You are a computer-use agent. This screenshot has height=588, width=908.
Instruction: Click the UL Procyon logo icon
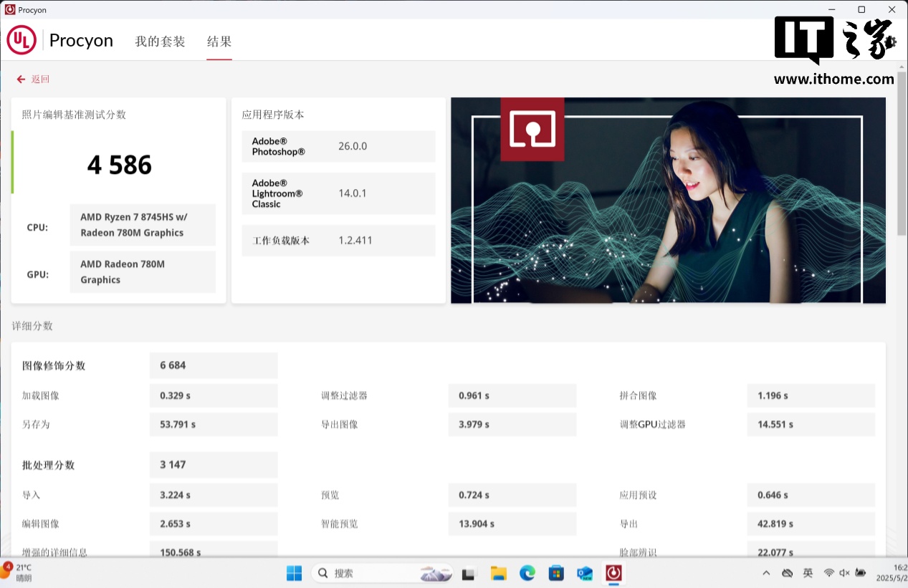[21, 40]
